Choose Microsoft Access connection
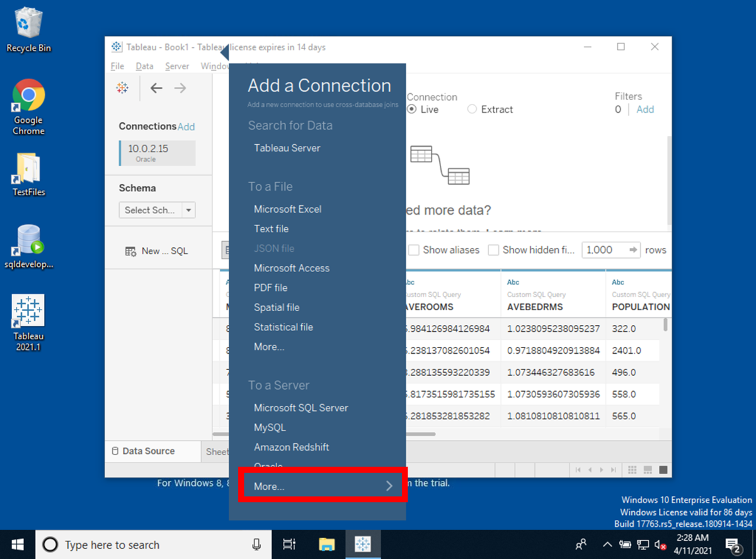Viewport: 756px width, 559px height. (292, 268)
